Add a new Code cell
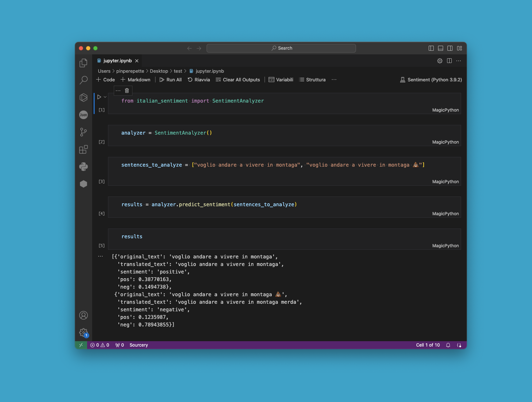Image resolution: width=532 pixels, height=402 pixels. [105, 80]
